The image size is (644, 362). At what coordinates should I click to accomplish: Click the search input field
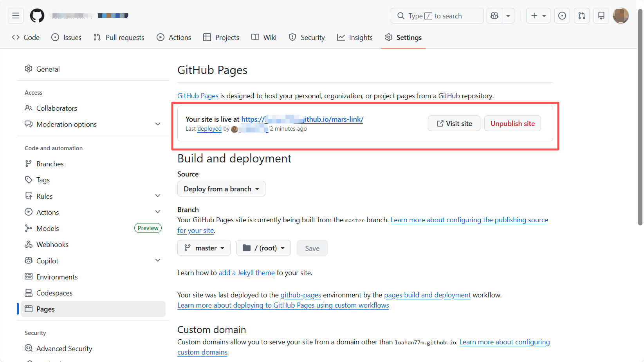[x=437, y=16]
